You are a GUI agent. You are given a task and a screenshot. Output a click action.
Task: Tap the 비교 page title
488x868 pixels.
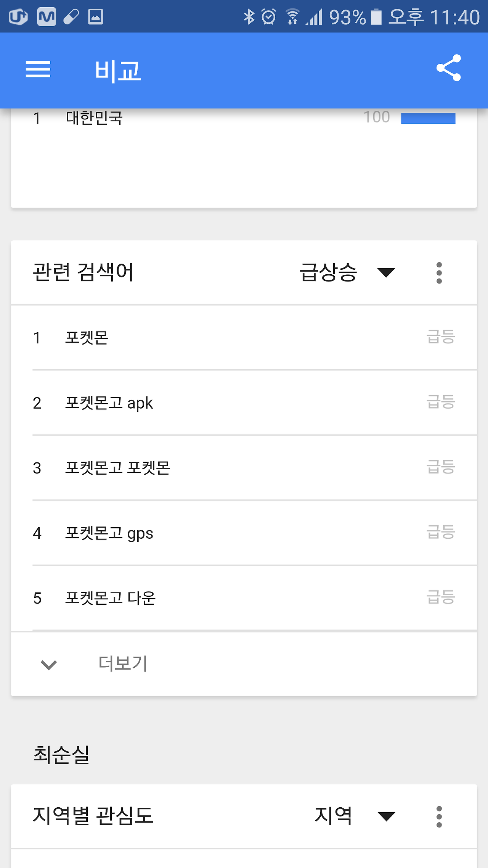click(118, 71)
